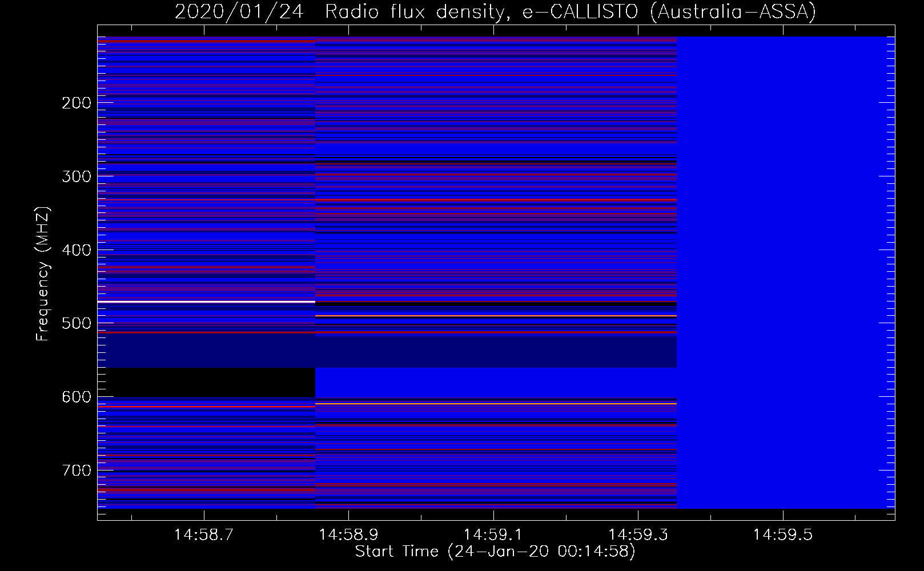Click the 14:59.3 time tick label
The height and width of the screenshot is (571, 924).
tap(638, 535)
